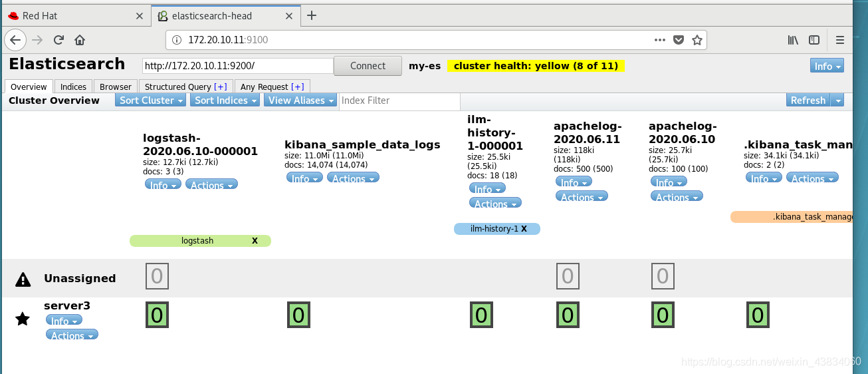The height and width of the screenshot is (374, 868).
Task: Open Actions dropdown for logstash-2020.06.10-000001
Action: (211, 184)
